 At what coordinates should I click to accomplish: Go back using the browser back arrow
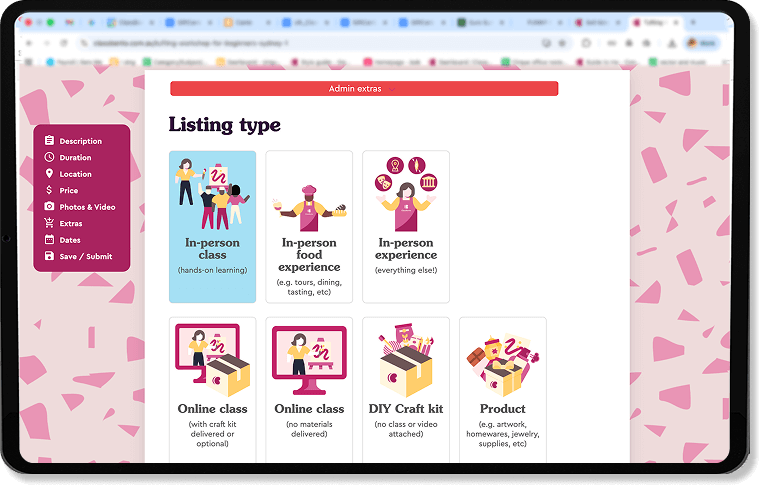point(30,43)
